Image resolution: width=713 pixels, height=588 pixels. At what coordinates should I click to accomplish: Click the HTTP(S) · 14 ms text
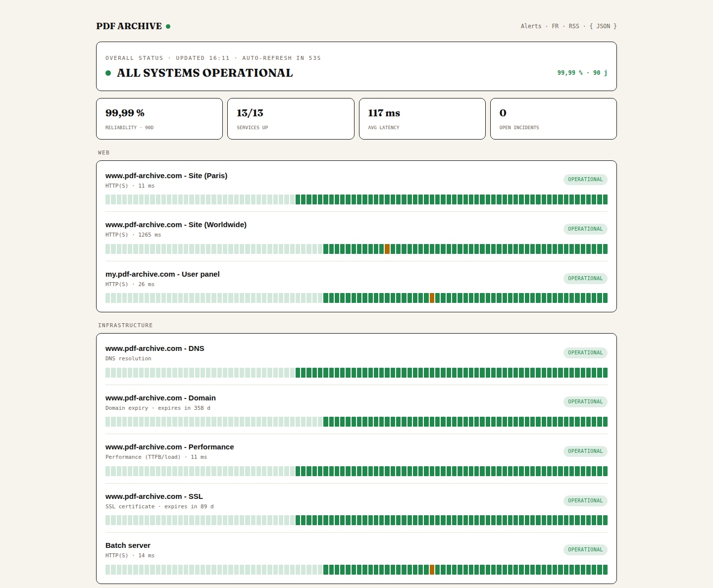point(130,556)
